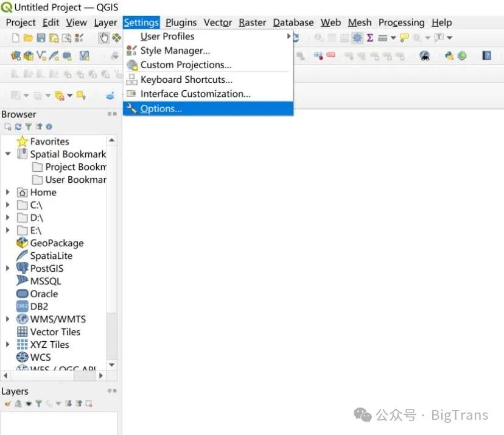This screenshot has height=435, width=504.
Task: Open the User Profiles submenu
Action: (x=208, y=37)
